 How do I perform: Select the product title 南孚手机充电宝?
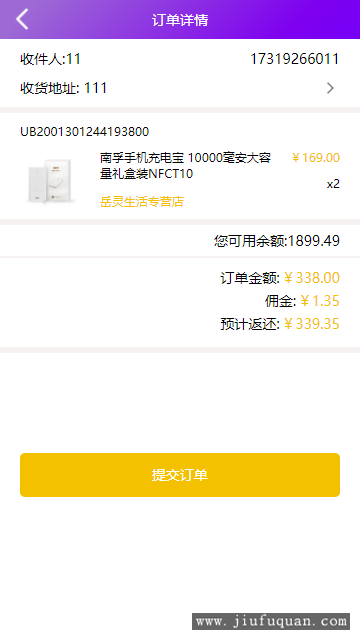(185, 166)
